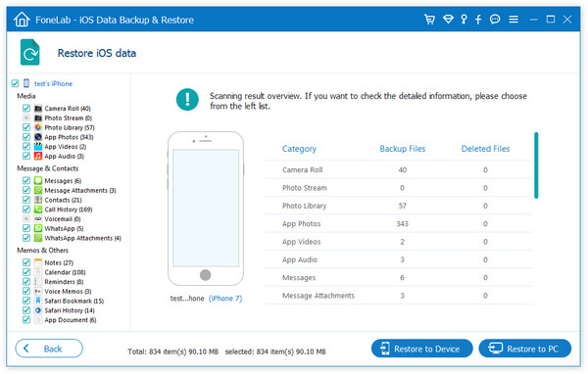The width and height of the screenshot is (588, 374).
Task: Click the green Messages icon
Action: pyautogui.click(x=38, y=180)
